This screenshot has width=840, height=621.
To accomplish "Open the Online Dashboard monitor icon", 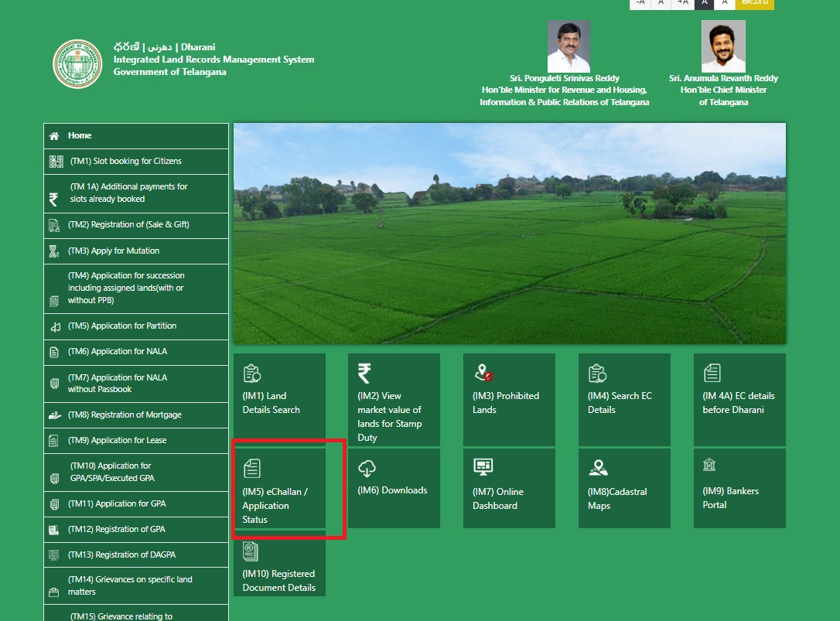I will pyautogui.click(x=483, y=467).
